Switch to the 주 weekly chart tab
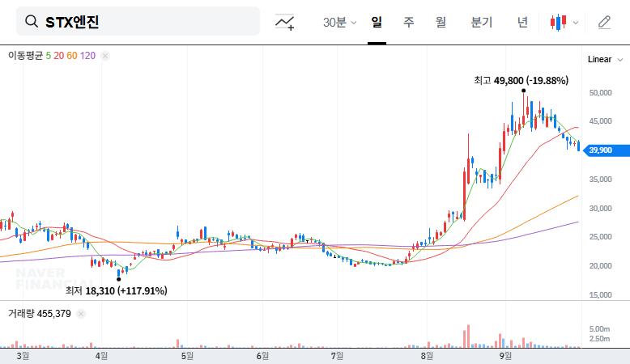 [x=409, y=22]
